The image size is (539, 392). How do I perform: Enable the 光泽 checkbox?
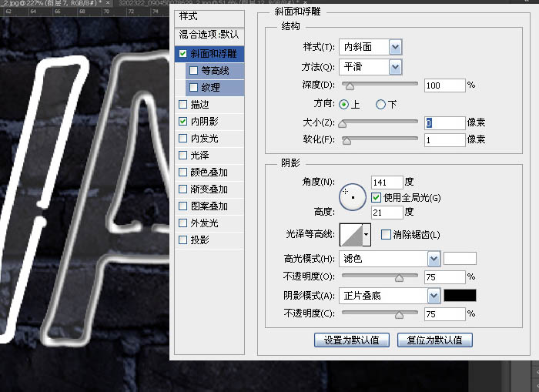click(x=183, y=155)
